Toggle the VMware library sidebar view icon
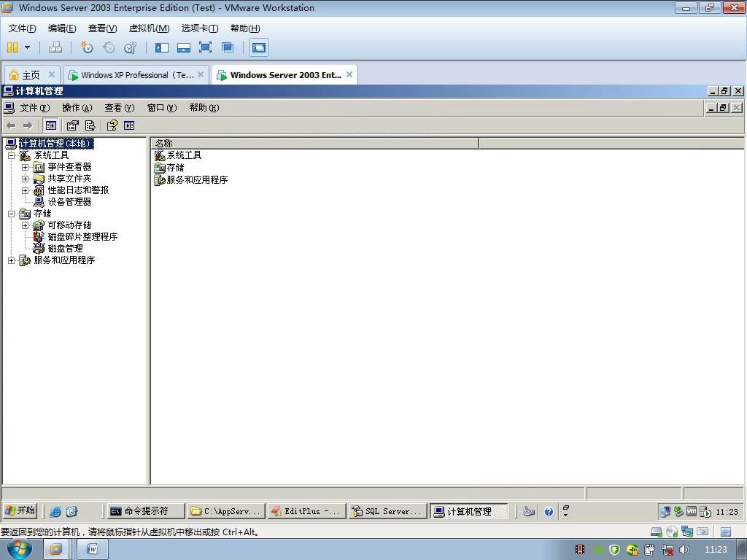Image resolution: width=747 pixels, height=560 pixels. point(162,47)
